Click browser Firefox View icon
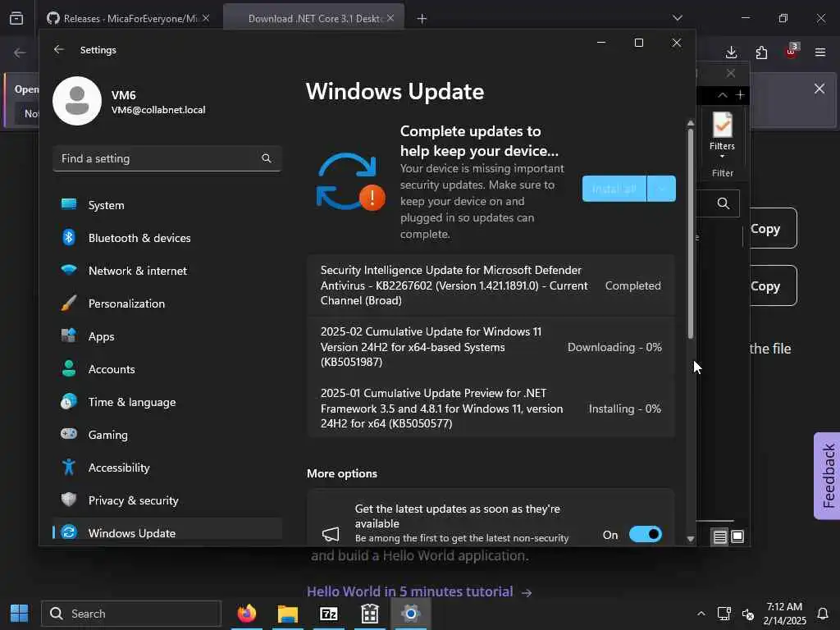 (16, 18)
